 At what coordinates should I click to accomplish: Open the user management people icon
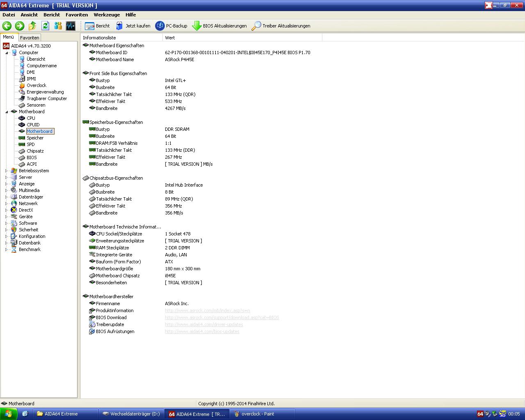click(58, 26)
